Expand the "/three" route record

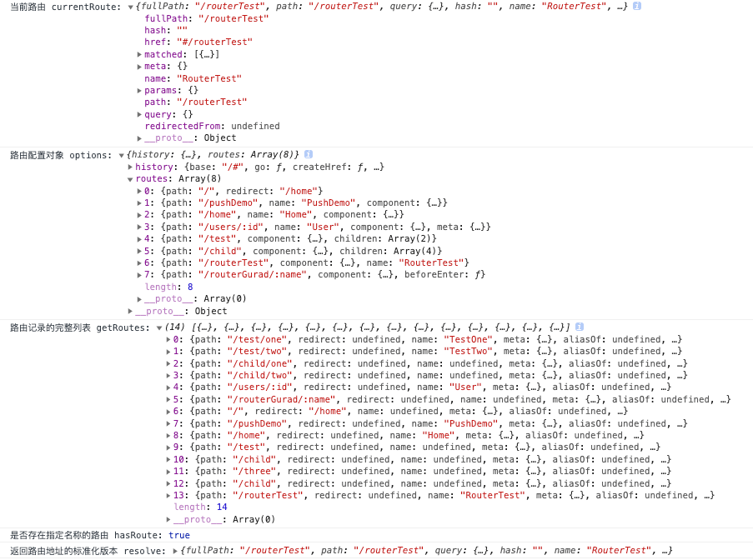168,472
